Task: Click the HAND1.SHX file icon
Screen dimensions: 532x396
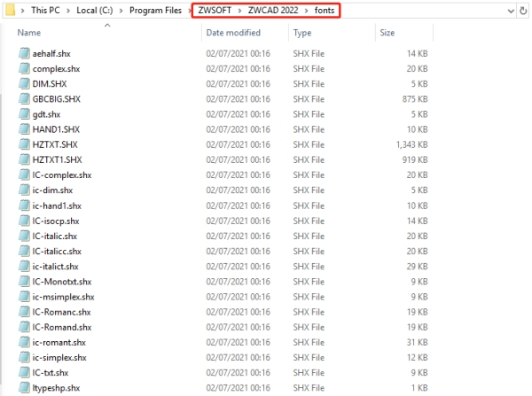Action: (24, 129)
